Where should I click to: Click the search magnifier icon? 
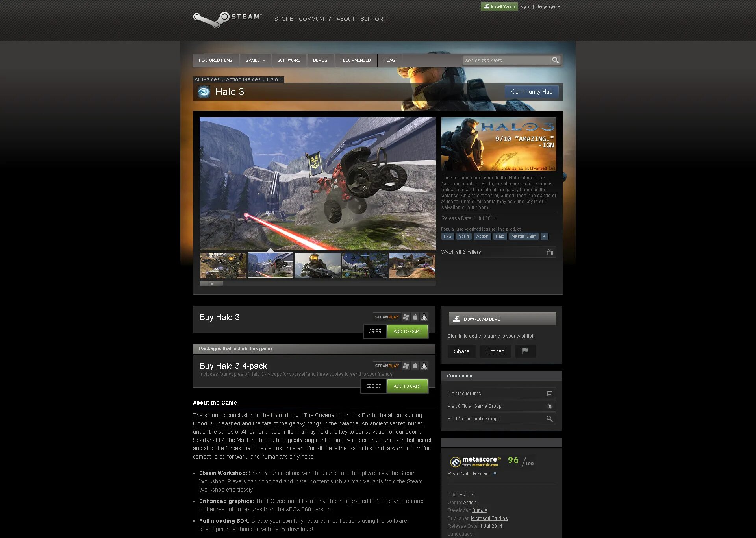(x=555, y=60)
